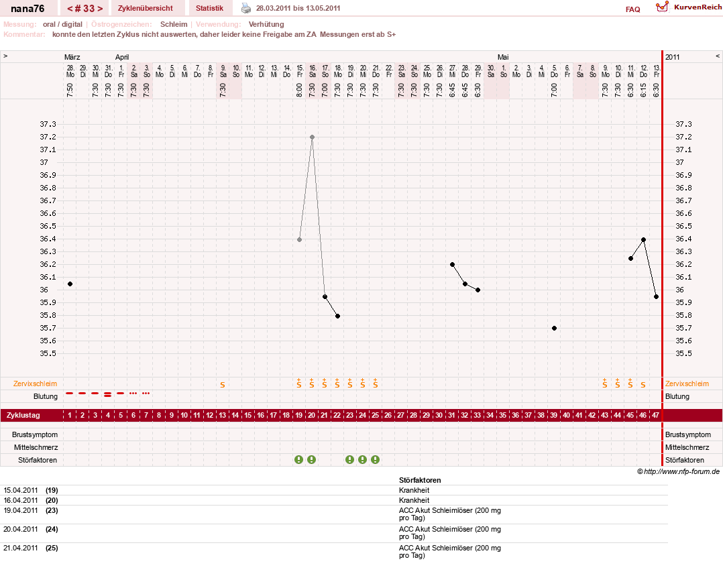Click the date range 28.03.2011 bis 13.05.2011

click(x=298, y=8)
